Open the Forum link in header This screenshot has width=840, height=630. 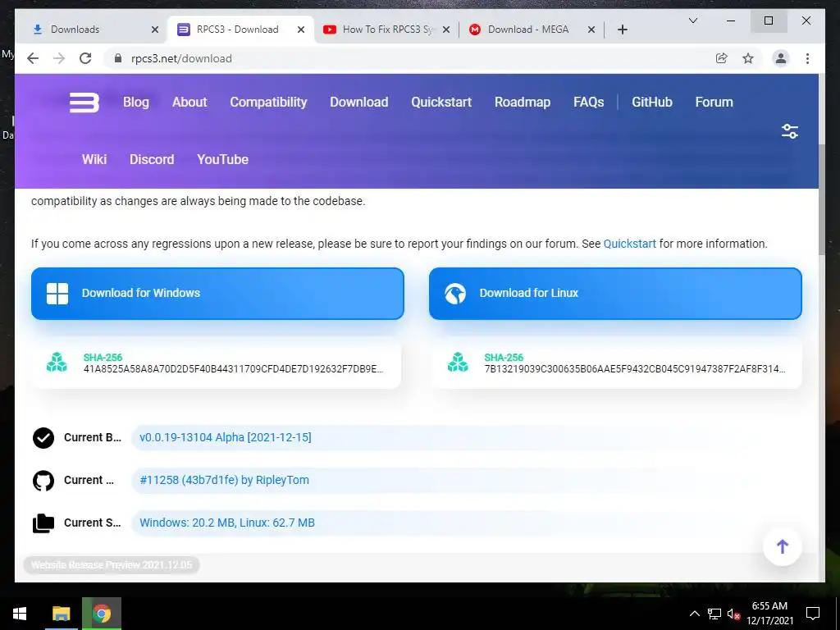(714, 103)
